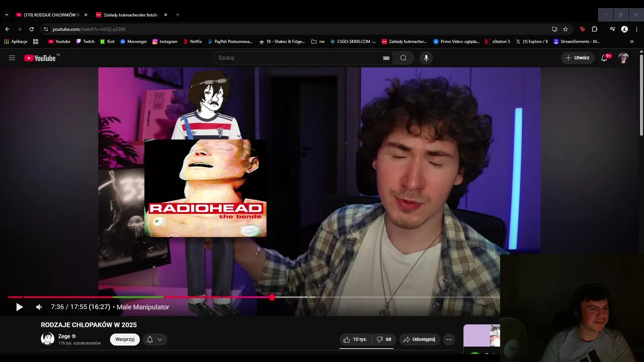The image size is (644, 362).
Task: Open the Kick bookmark
Action: pyautogui.click(x=107, y=42)
